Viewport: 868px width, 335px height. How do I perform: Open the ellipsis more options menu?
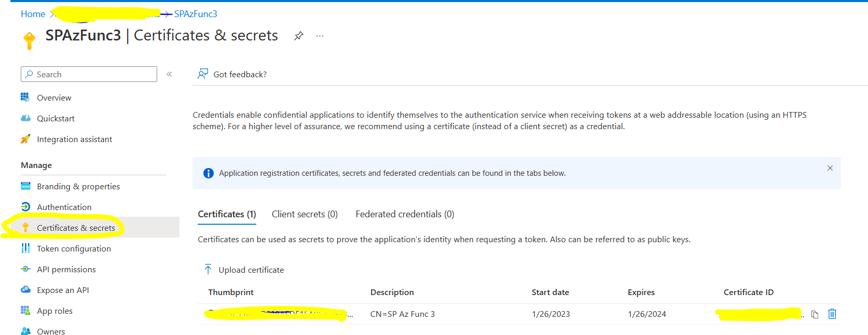point(320,36)
